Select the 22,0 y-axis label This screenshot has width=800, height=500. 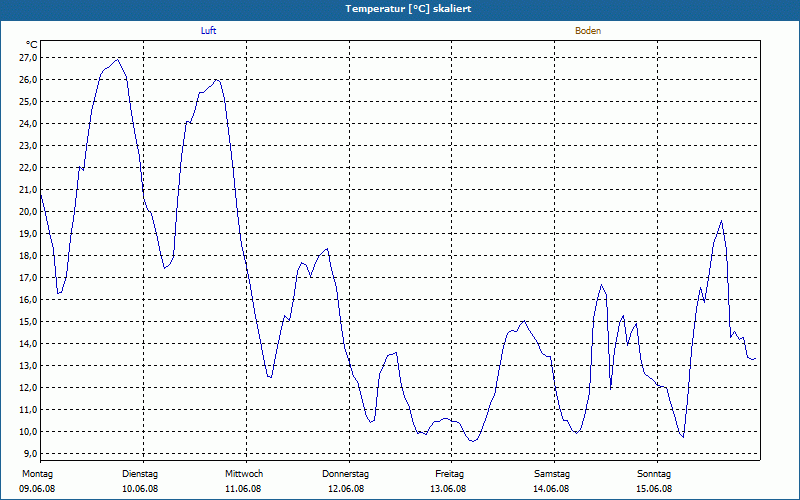click(29, 167)
